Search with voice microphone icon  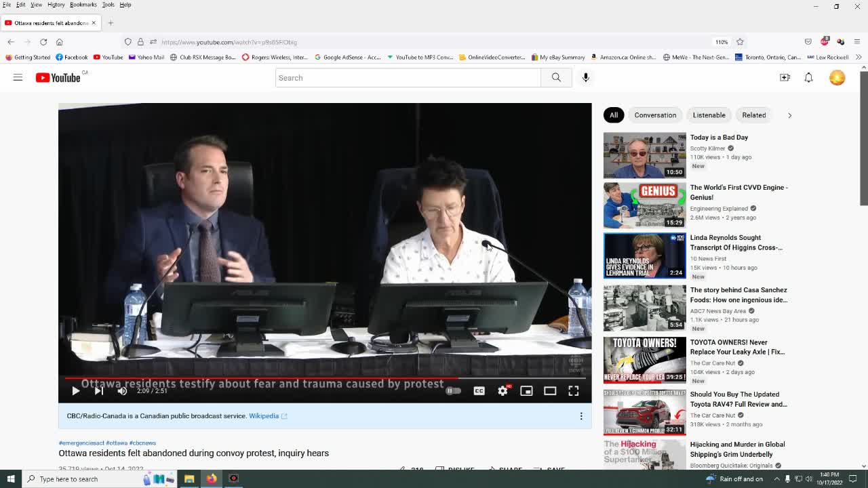coord(586,78)
